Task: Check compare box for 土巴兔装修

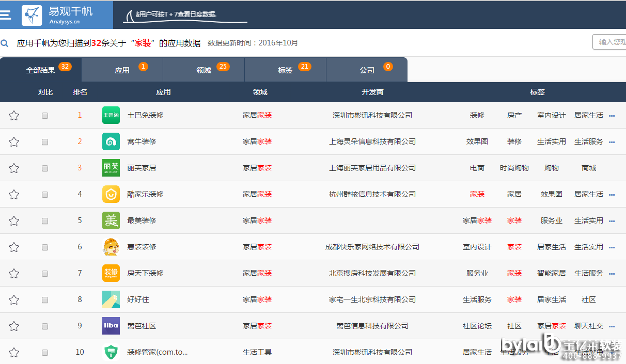Action: click(x=45, y=116)
